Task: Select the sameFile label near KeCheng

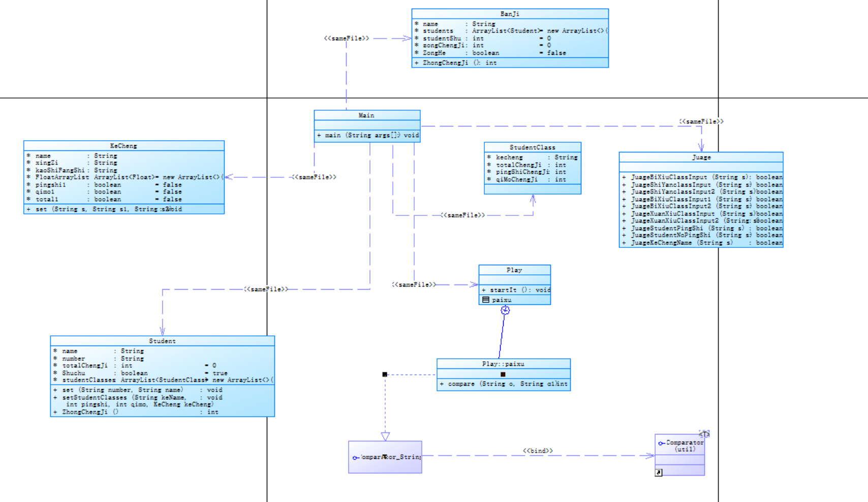Action: 314,177
